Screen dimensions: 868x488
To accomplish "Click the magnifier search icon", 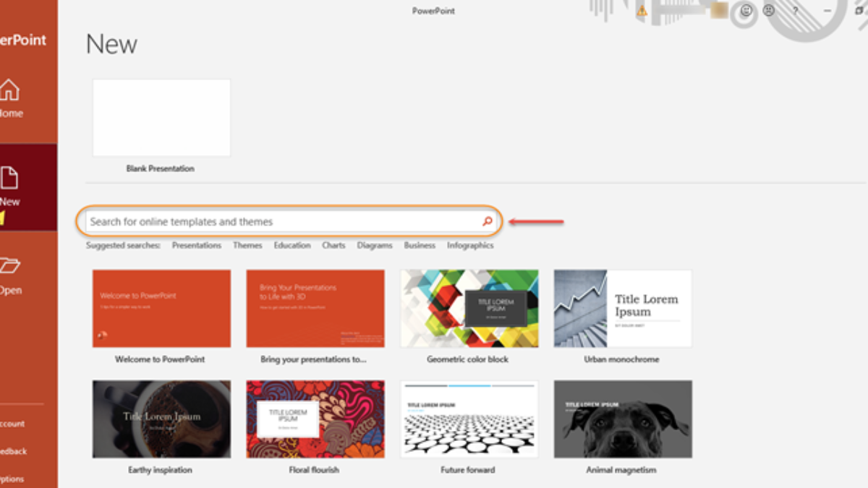I will 488,221.
